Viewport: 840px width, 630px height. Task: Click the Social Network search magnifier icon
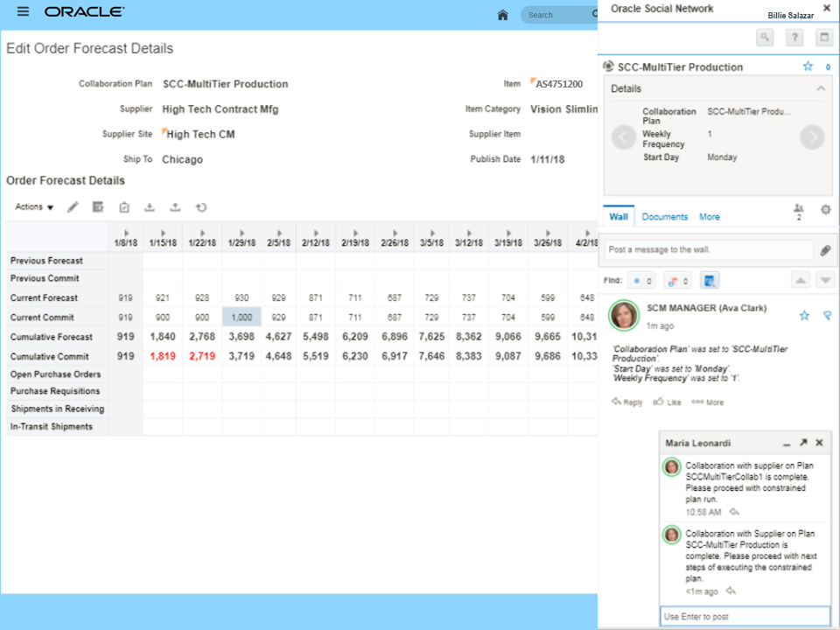tap(765, 38)
